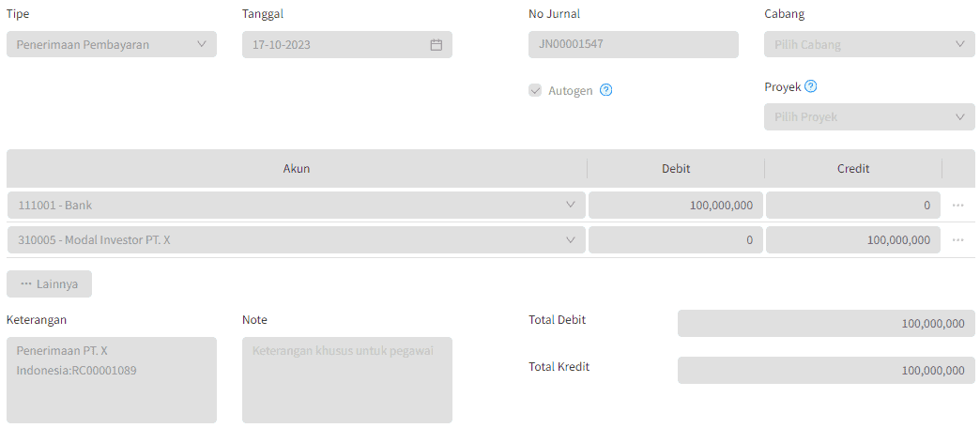Screen dimensions: 980x428
Task: Open the Tipe dropdown Penerimaan Pembayaran
Action: (x=112, y=44)
